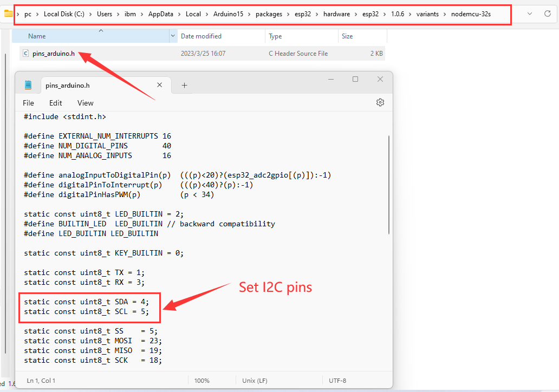The image size is (559, 392).
Task: Maximize the Notepad window
Action: click(x=355, y=80)
